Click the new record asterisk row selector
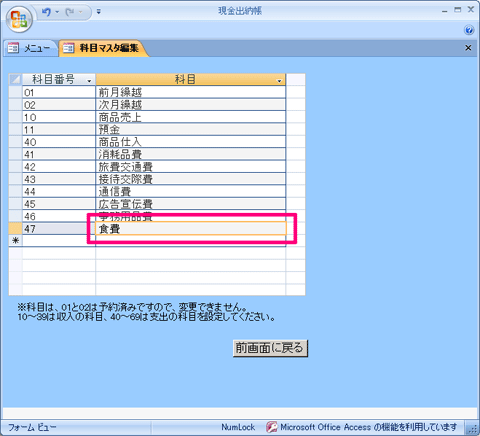The height and width of the screenshot is (436, 480). coord(15,240)
